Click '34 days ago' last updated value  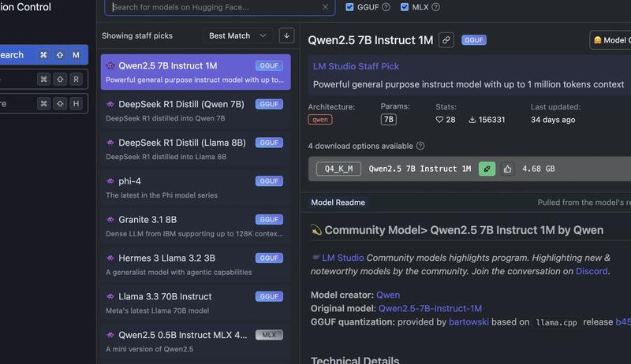click(553, 120)
